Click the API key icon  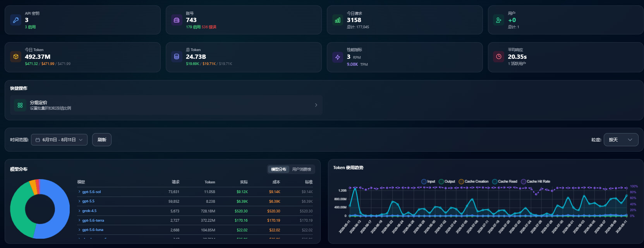pos(15,20)
